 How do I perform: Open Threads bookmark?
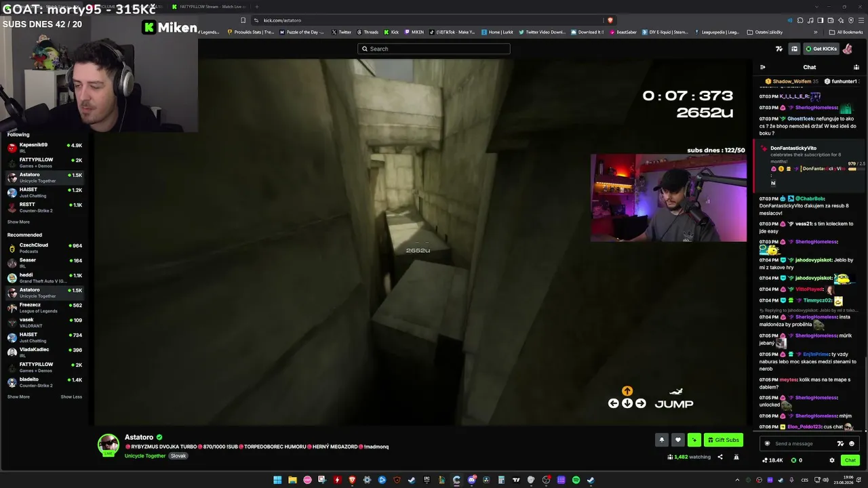click(x=368, y=32)
